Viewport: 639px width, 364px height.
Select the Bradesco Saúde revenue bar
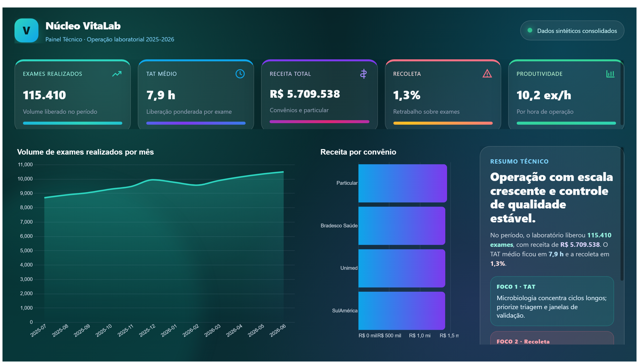(x=401, y=226)
